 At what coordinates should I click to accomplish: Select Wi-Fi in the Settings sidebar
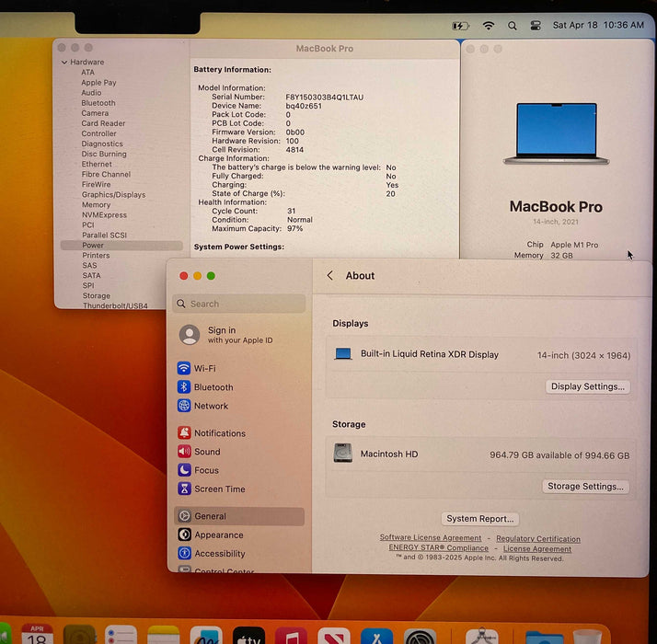click(239, 368)
